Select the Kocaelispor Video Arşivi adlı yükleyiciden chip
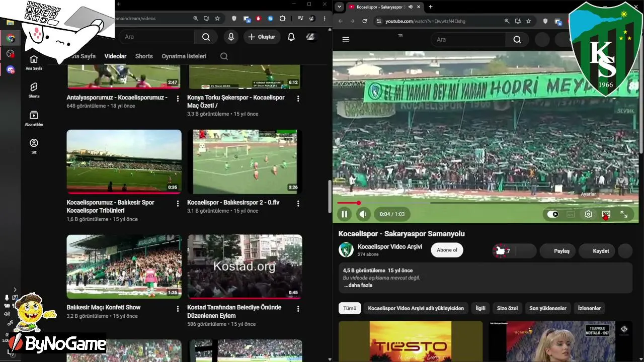The image size is (644, 362). pyautogui.click(x=416, y=308)
